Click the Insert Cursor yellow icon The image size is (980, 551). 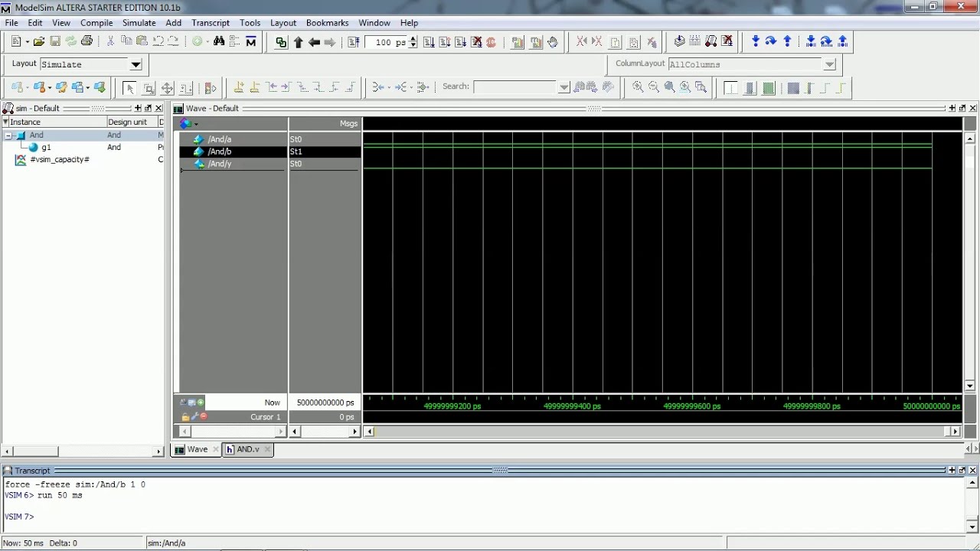click(x=239, y=87)
